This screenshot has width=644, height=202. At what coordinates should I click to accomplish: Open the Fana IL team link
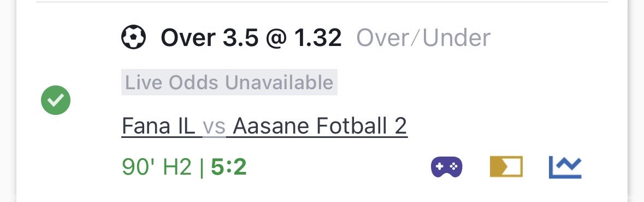(158, 126)
